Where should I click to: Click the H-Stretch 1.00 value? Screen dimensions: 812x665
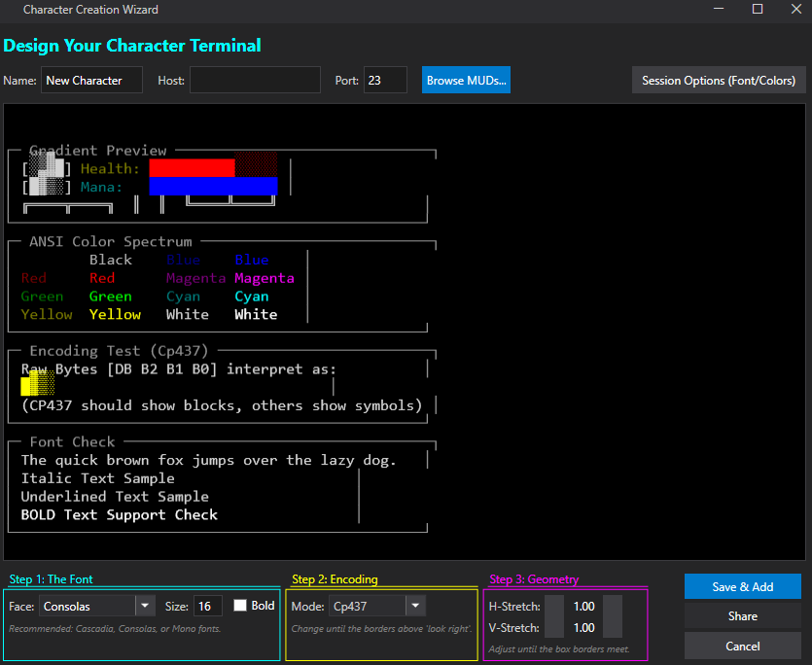pyautogui.click(x=583, y=606)
